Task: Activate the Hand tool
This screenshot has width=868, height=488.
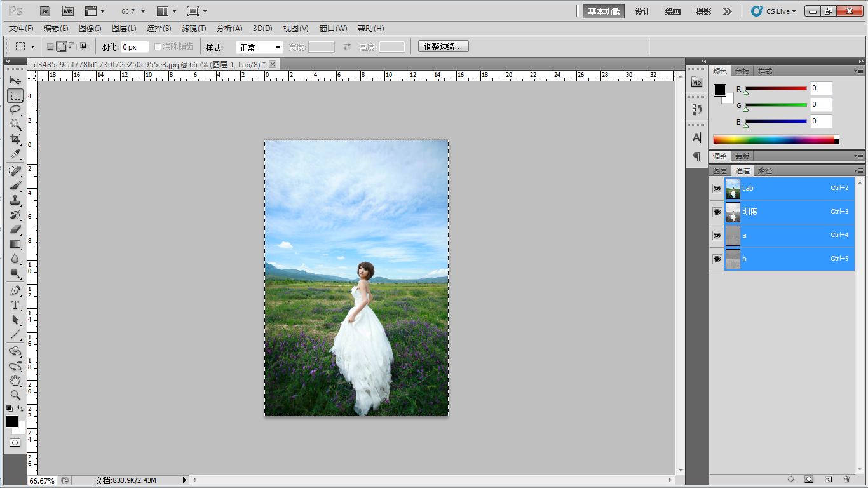Action: coord(15,381)
